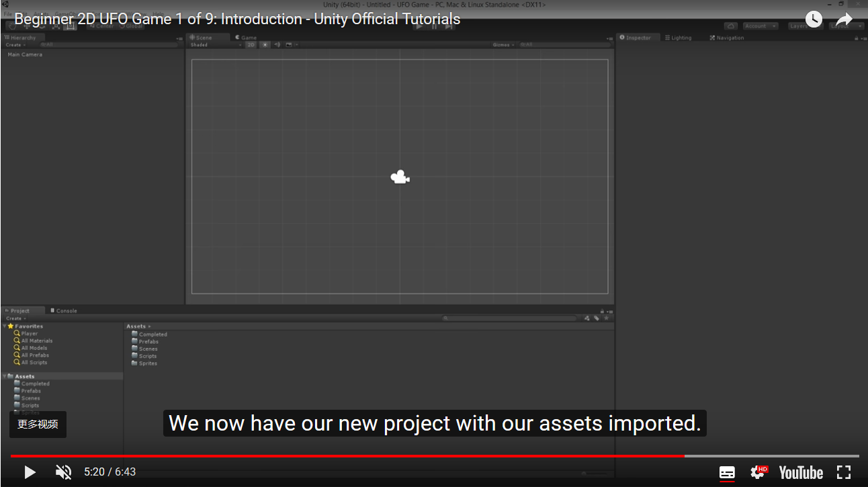Viewport: 868px width, 487px height.
Task: Select Main Camera in the Hierarchy
Action: [25, 54]
